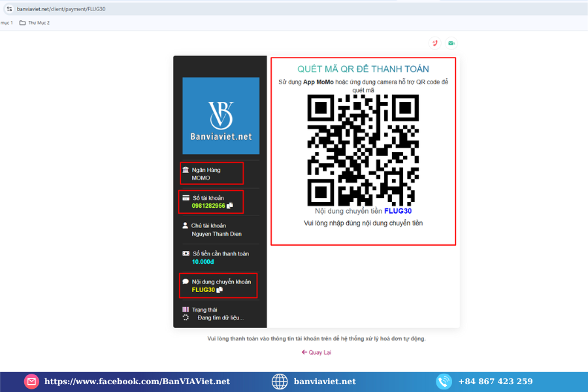Click the red phone call icon
588x392 pixels.
(435, 43)
